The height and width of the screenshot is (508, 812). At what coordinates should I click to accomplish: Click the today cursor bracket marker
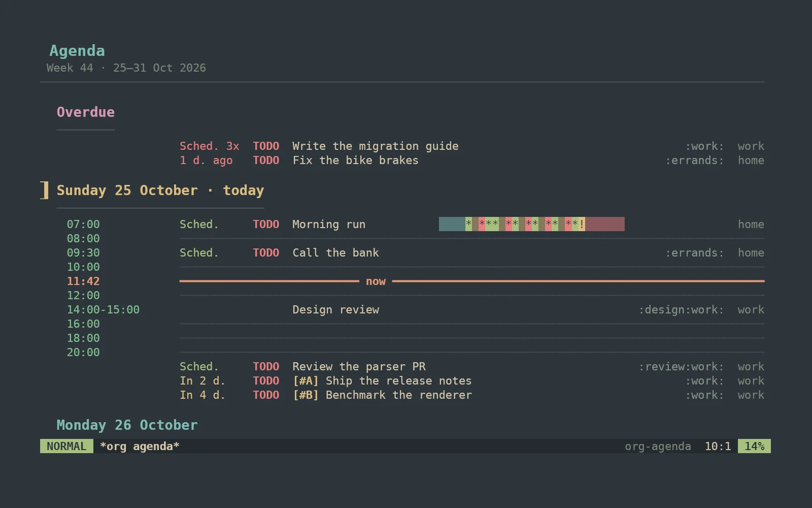45,190
